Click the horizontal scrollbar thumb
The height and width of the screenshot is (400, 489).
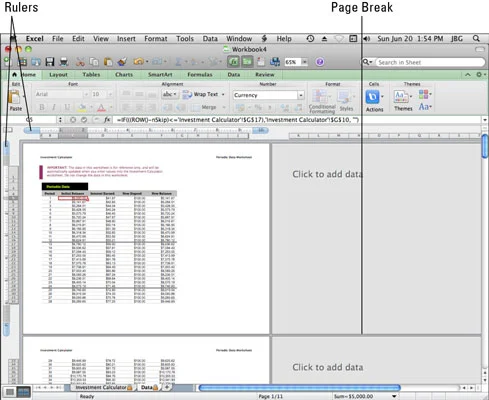(x=299, y=388)
